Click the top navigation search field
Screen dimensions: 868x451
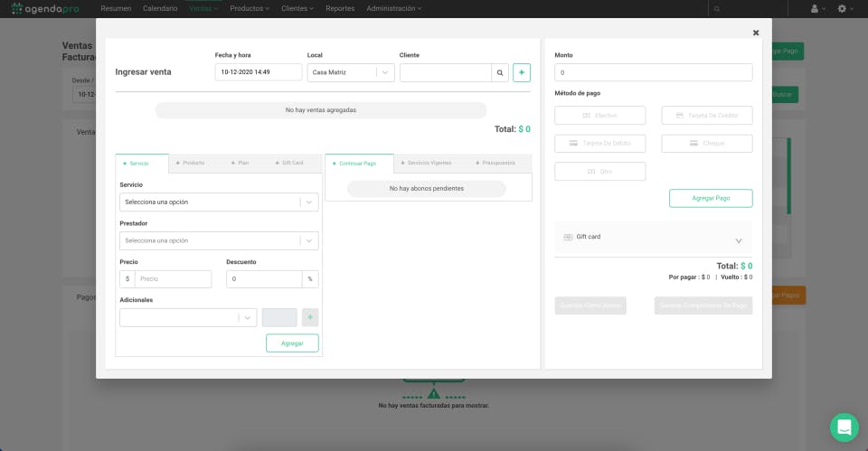coord(748,8)
